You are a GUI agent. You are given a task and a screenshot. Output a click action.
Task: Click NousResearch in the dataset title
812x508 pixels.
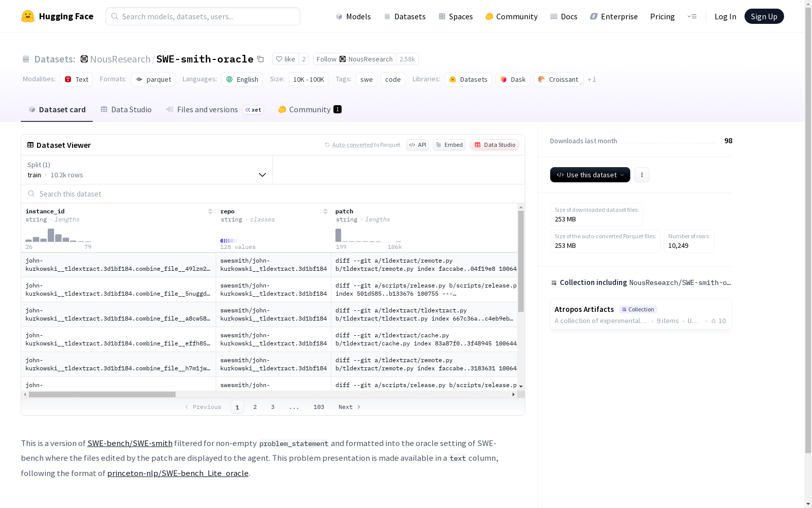[120, 59]
